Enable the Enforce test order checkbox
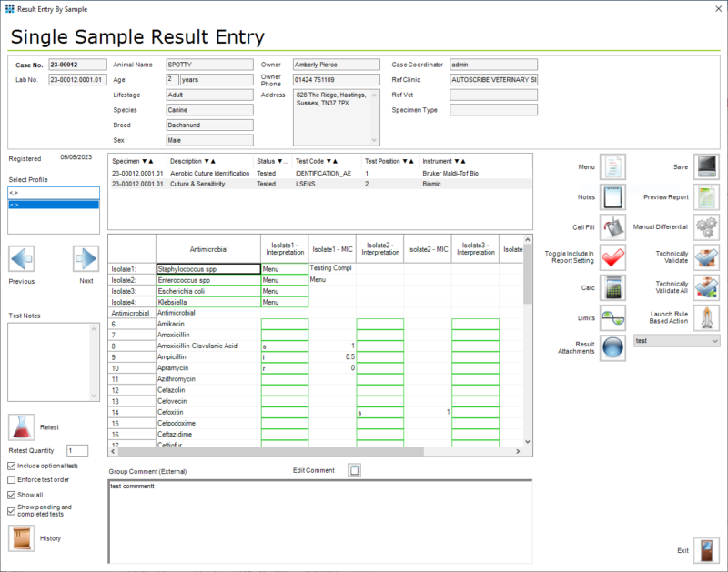 9,480
